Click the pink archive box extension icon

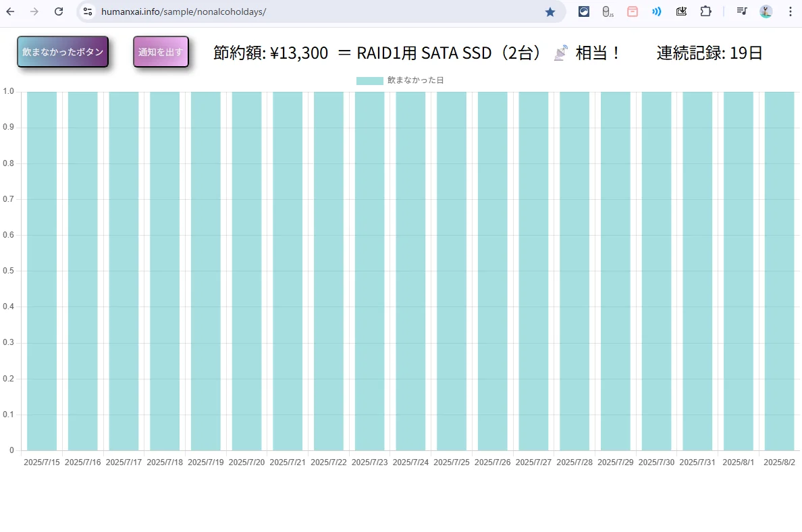(x=633, y=11)
